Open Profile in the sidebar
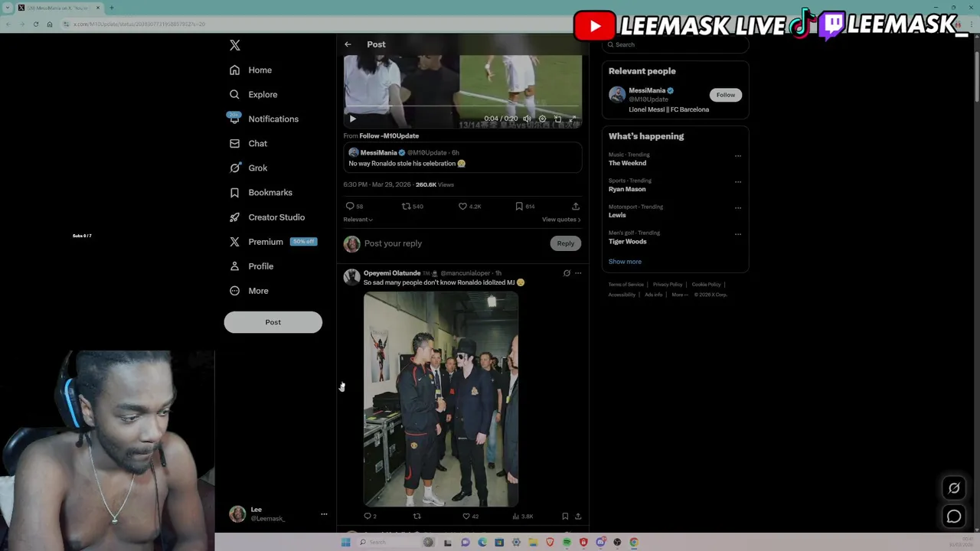The image size is (980, 551). 251,266
